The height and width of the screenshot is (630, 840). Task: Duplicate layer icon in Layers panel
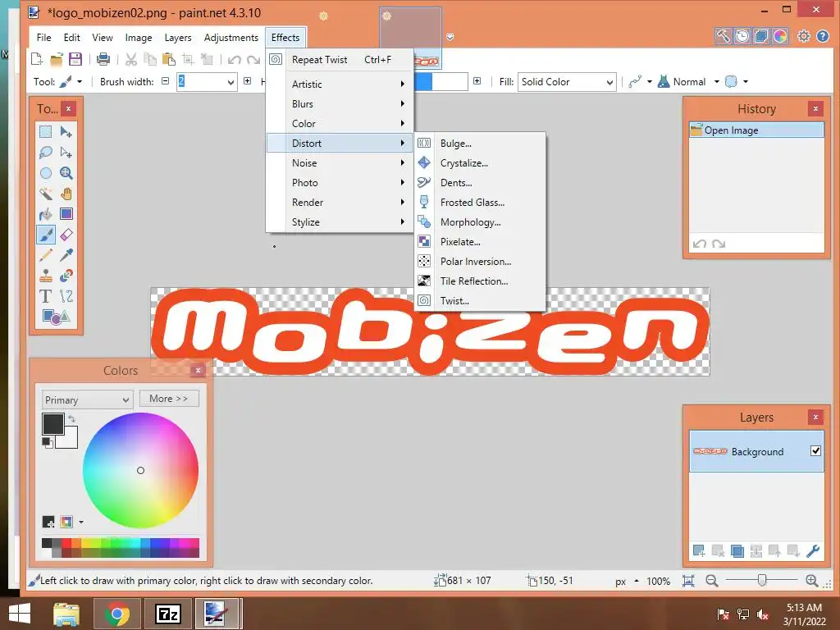click(737, 550)
